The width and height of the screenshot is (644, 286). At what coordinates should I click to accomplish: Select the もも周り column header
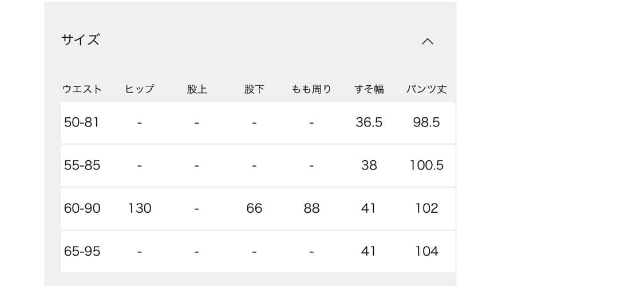coord(311,89)
